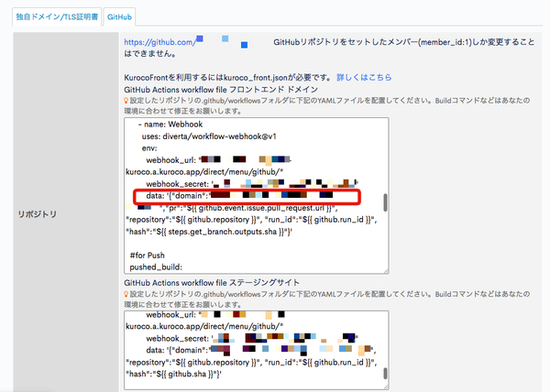This screenshot has height=392, width=550.
Task: Click inside the staging site workflow YAML textarea
Action: [x=257, y=350]
